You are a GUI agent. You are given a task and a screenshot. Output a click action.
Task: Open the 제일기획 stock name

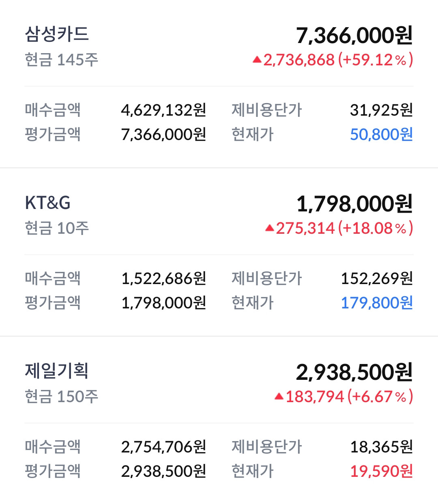[x=57, y=371]
